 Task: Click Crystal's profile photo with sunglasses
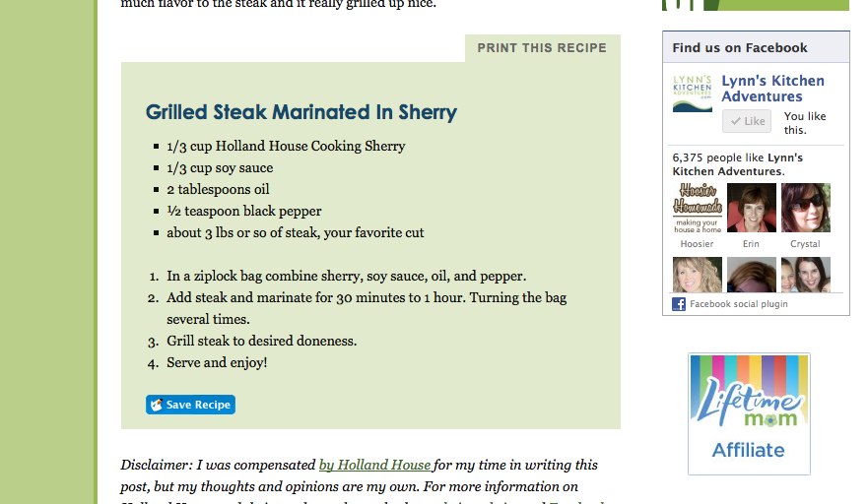click(806, 208)
